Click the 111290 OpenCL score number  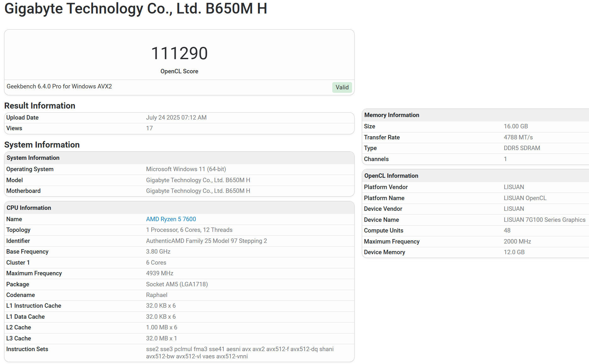click(179, 53)
